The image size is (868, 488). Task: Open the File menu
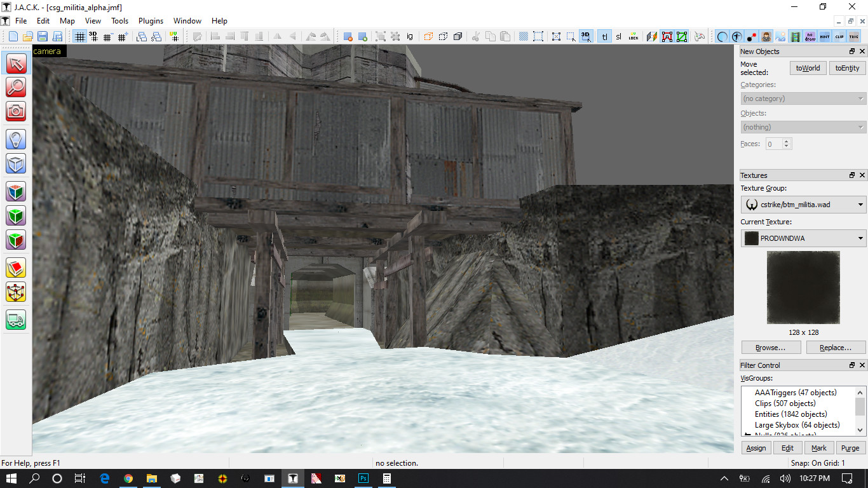21,21
